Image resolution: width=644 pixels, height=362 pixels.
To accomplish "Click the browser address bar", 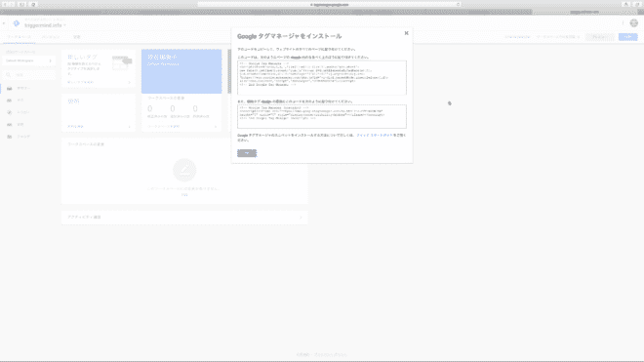I will [329, 5].
